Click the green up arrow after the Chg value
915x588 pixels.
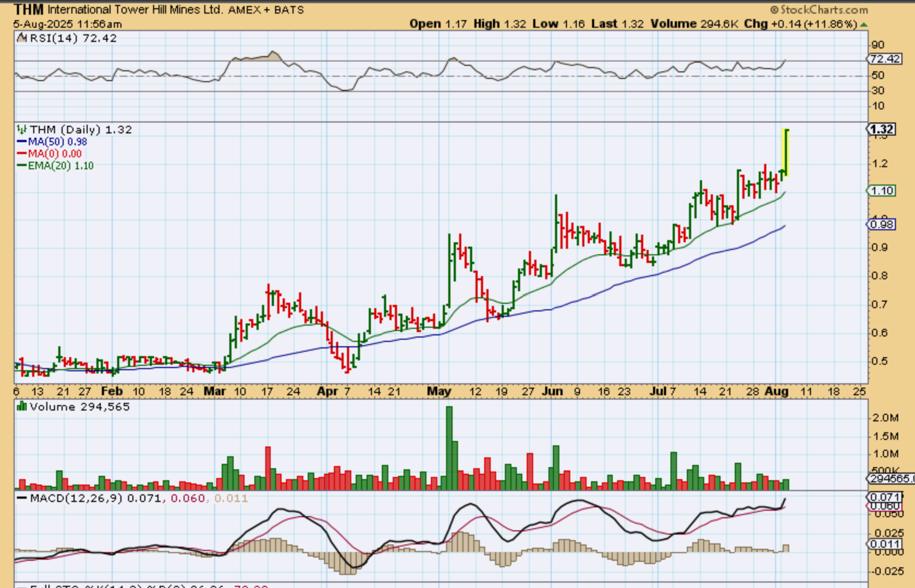(863, 24)
